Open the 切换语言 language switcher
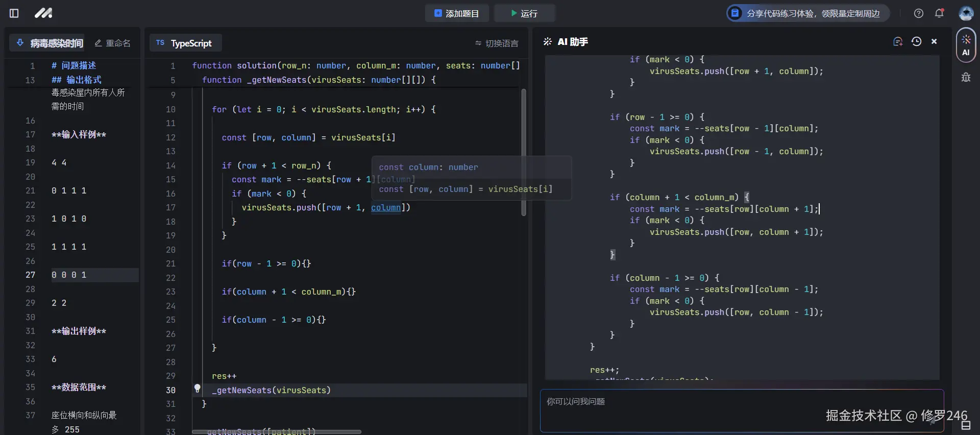The image size is (980, 435). point(497,43)
